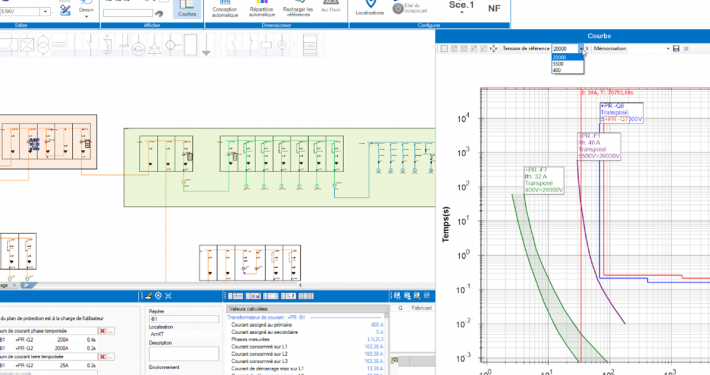The height and width of the screenshot is (375, 710).
Task: Select 5500 in reference voltage list
Action: tap(558, 64)
